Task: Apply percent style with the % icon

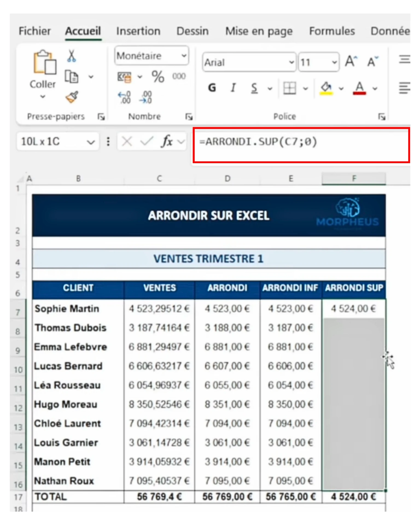Action: tap(158, 77)
